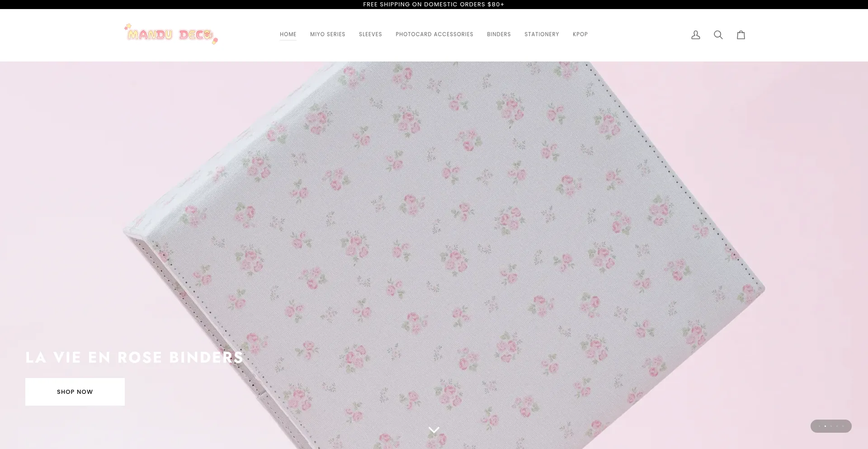The height and width of the screenshot is (449, 868).
Task: Open the Sleeves menu
Action: point(370,34)
